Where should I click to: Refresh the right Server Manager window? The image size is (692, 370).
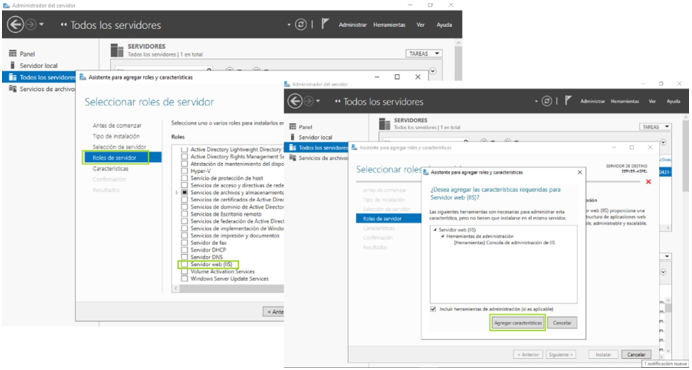(x=546, y=101)
